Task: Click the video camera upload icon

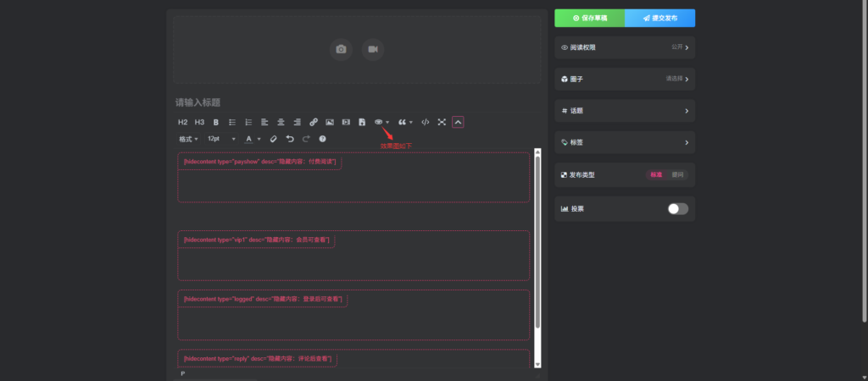Action: click(372, 50)
